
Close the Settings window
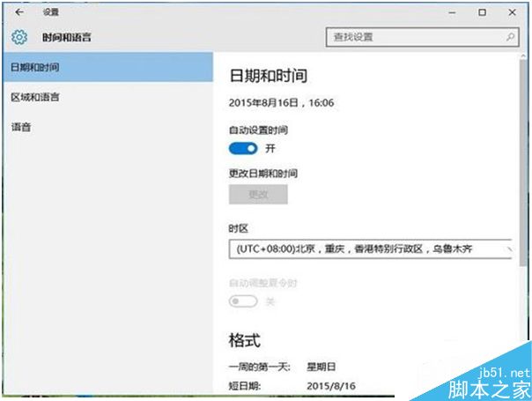(x=512, y=12)
